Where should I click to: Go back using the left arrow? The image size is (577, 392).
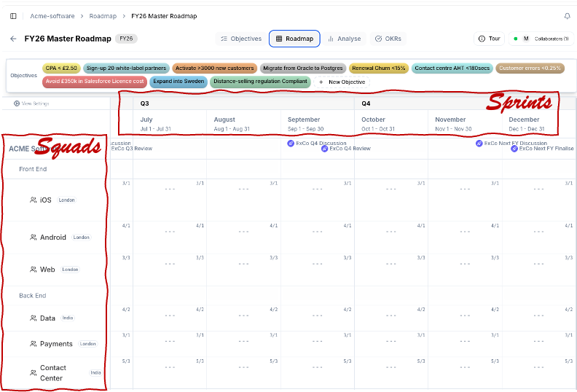pyautogui.click(x=13, y=39)
